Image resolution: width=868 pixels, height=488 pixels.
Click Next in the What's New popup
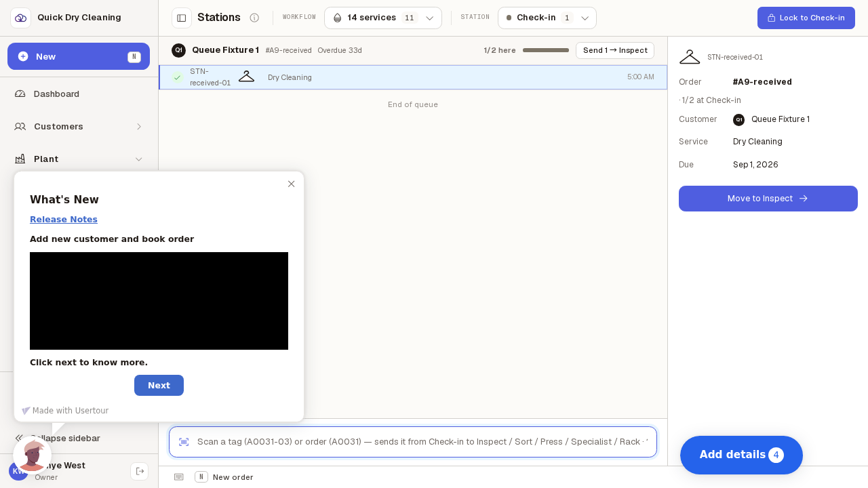tap(159, 385)
